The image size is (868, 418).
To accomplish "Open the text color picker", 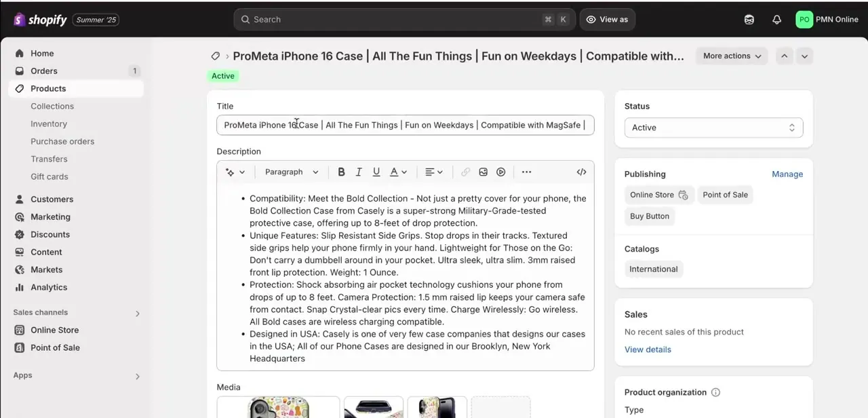I will click(x=398, y=172).
